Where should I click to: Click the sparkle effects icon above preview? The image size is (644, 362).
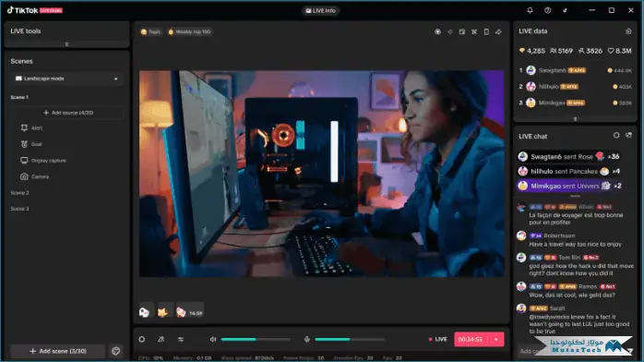coord(450,31)
